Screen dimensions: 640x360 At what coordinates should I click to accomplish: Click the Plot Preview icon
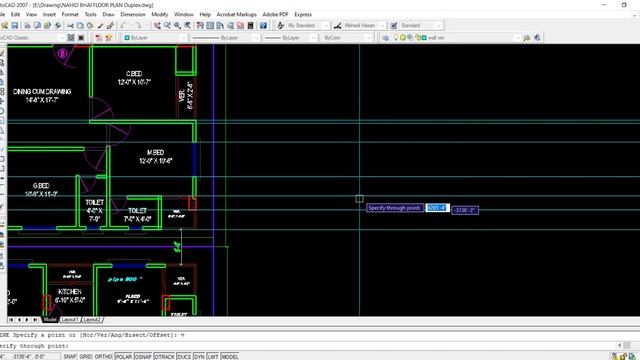pos(37,25)
